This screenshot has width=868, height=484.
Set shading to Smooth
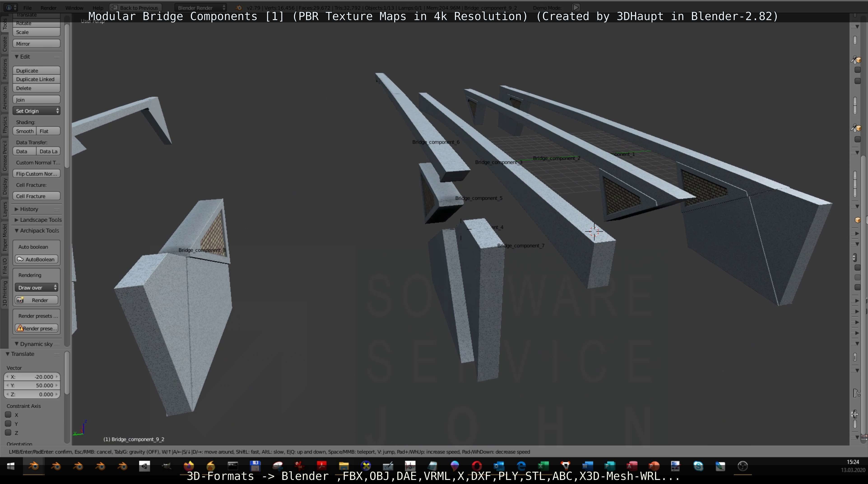pos(25,131)
